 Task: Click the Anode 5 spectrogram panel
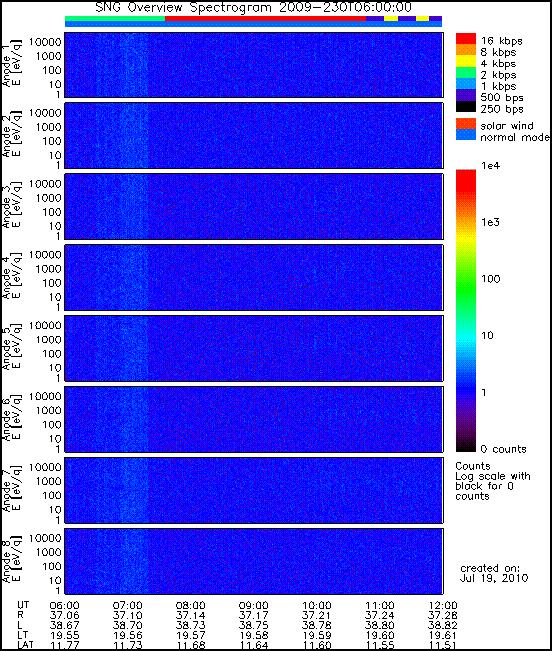(254, 349)
